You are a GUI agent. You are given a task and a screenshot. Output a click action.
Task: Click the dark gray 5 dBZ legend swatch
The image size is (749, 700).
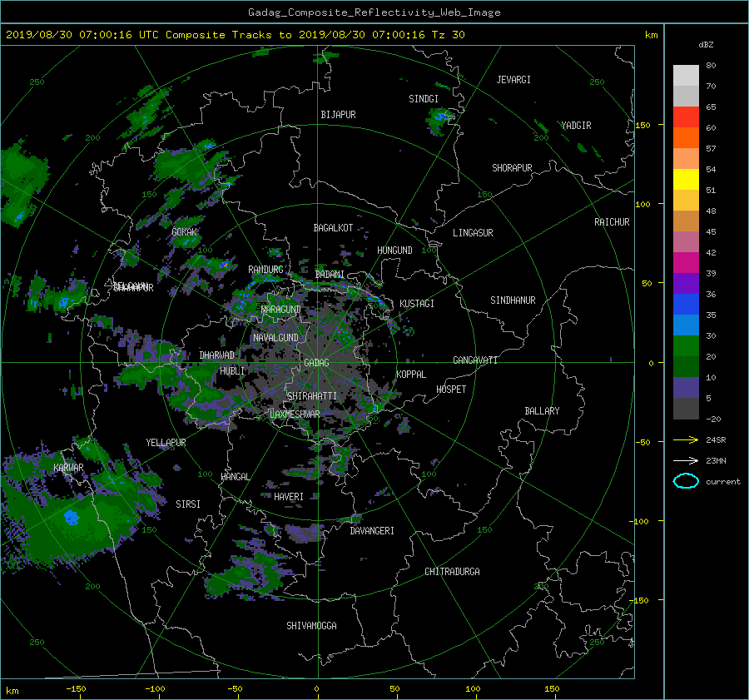686,409
